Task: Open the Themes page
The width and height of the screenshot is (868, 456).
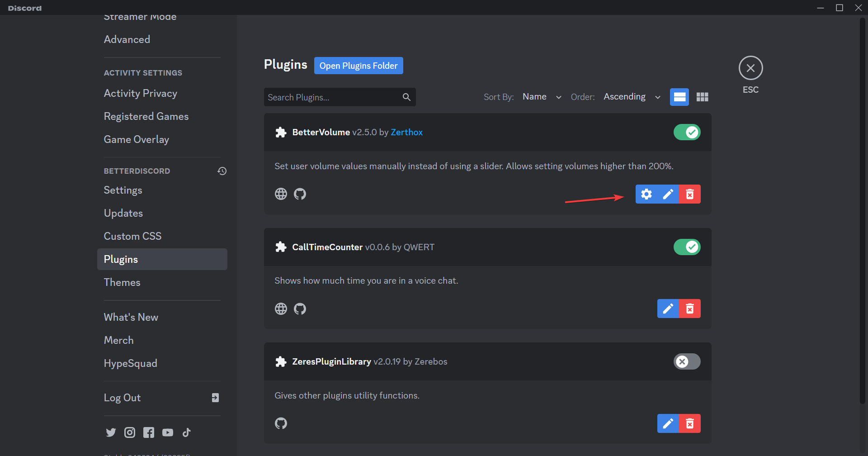Action: coord(162,282)
